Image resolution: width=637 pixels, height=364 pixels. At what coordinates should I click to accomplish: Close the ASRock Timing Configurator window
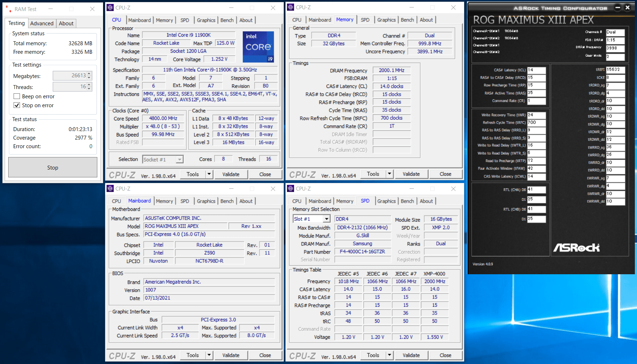(x=628, y=7)
